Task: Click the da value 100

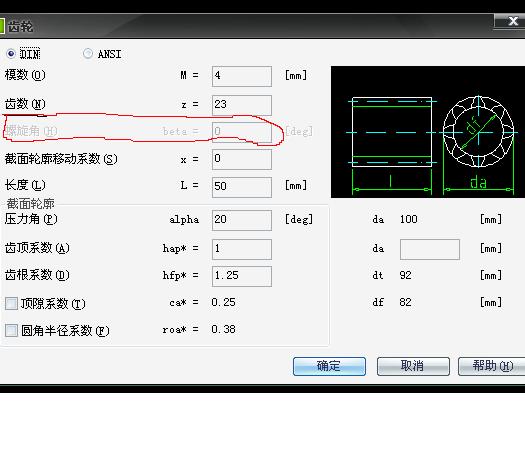Action: coord(408,219)
